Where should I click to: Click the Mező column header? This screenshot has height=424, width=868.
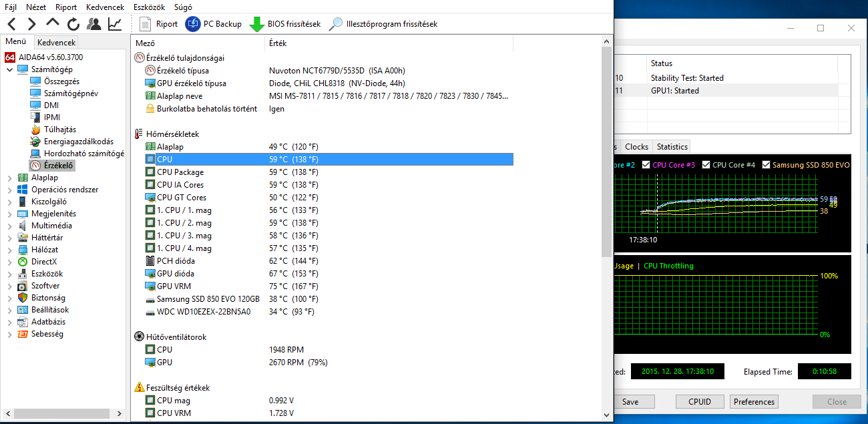pos(198,43)
